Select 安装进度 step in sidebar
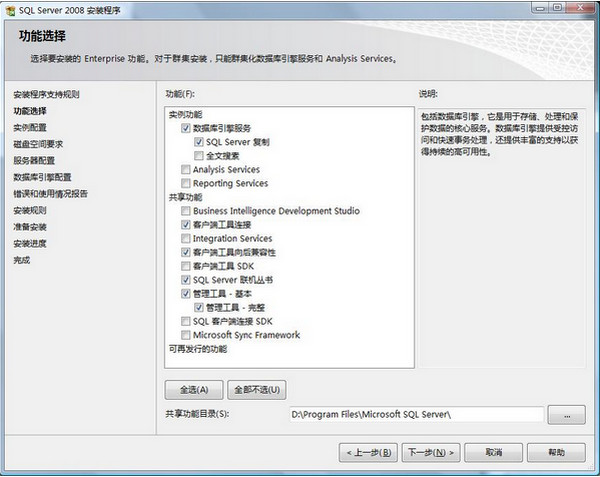The image size is (600, 477). 30,243
